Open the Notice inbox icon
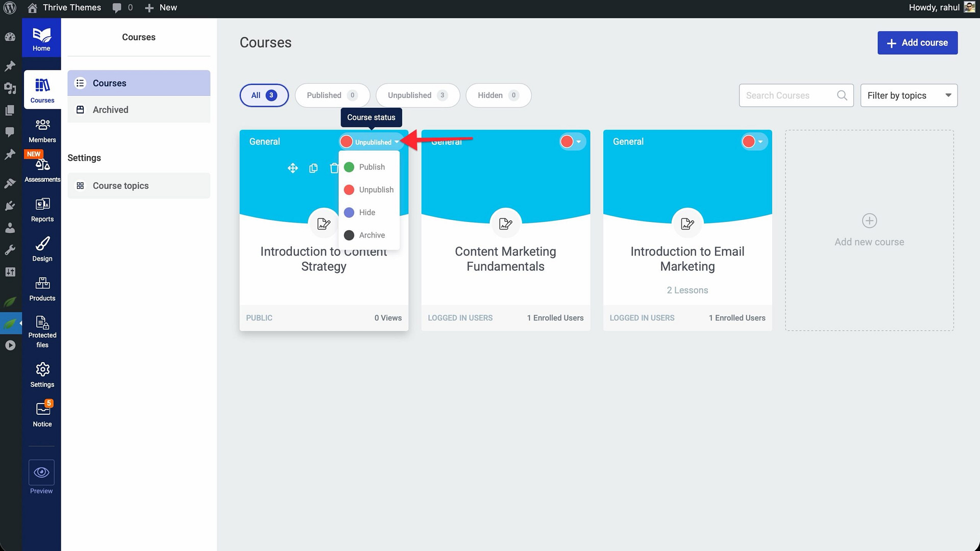 click(43, 409)
